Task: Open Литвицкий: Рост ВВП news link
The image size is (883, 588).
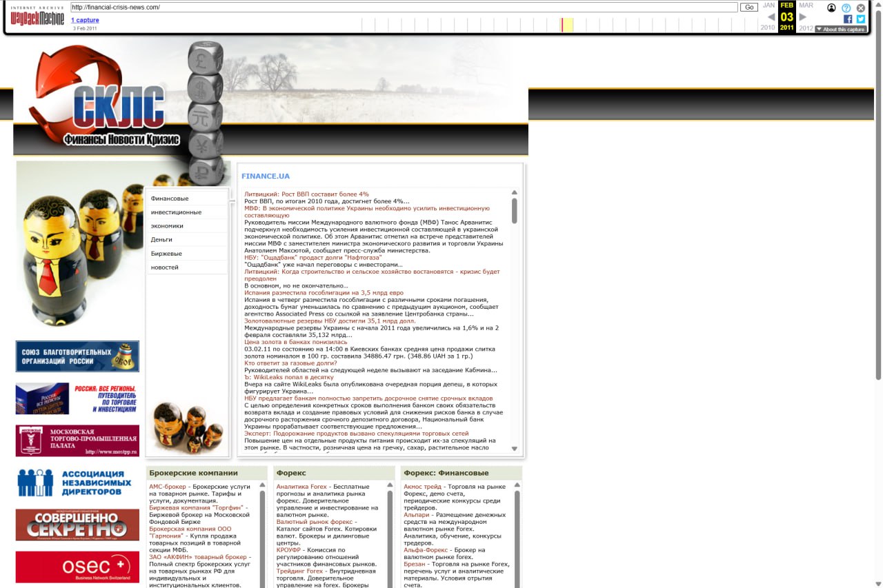Action: click(306, 194)
